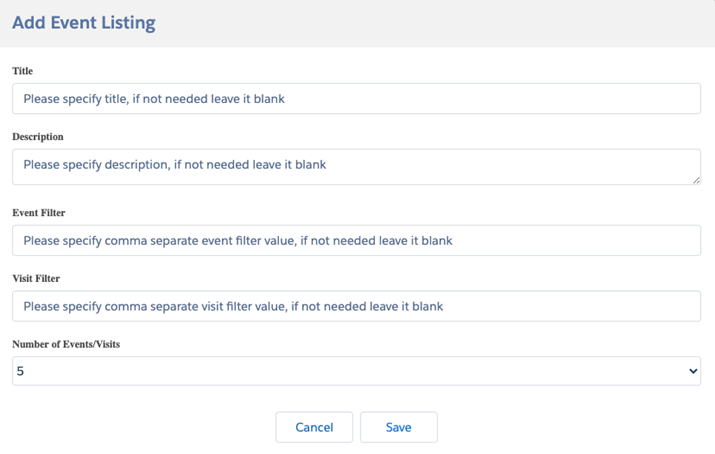Click the gray dialog header bar
Image resolution: width=715 pixels, height=454 pixels.
pos(450,22)
